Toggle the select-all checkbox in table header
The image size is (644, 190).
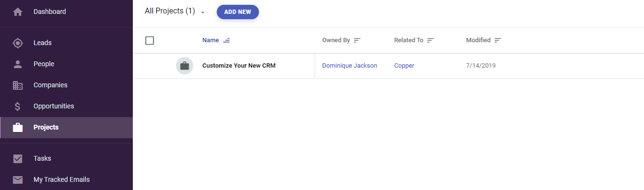pos(150,40)
